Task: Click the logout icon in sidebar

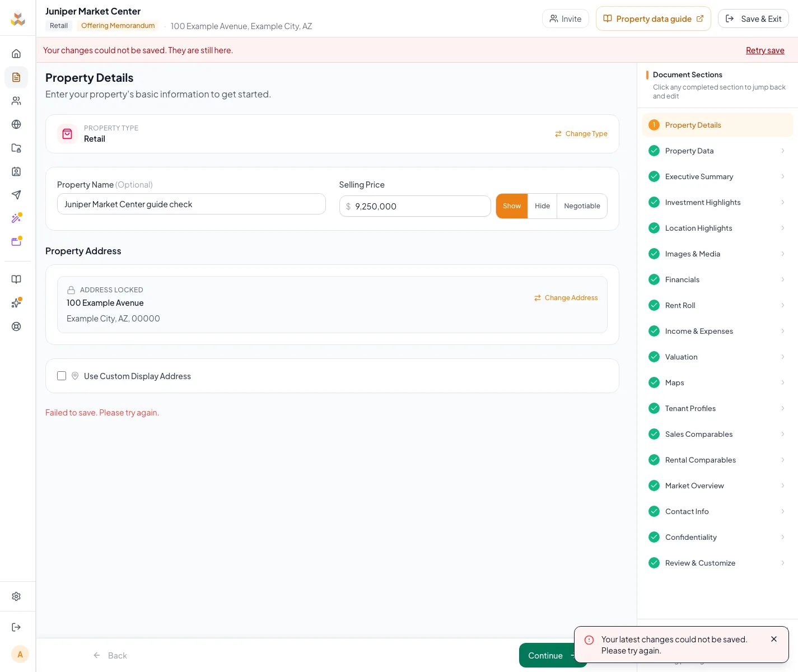Action: click(16, 627)
